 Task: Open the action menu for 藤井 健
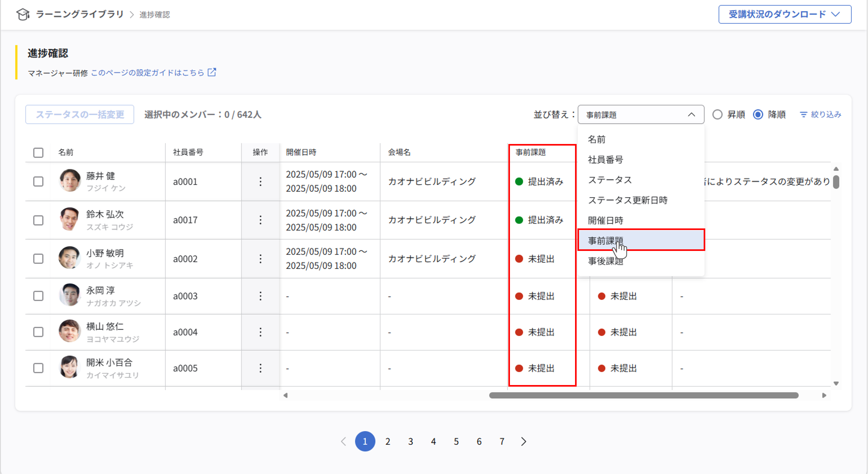pyautogui.click(x=260, y=182)
